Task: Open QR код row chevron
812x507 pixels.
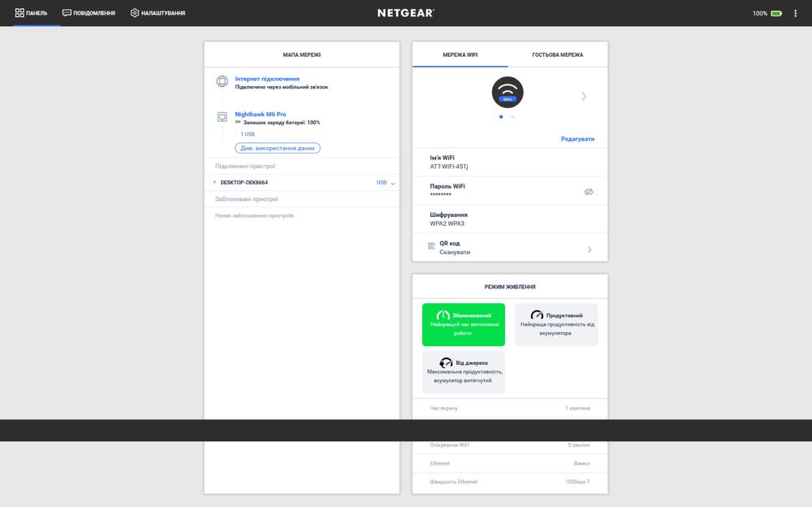Action: click(590, 250)
